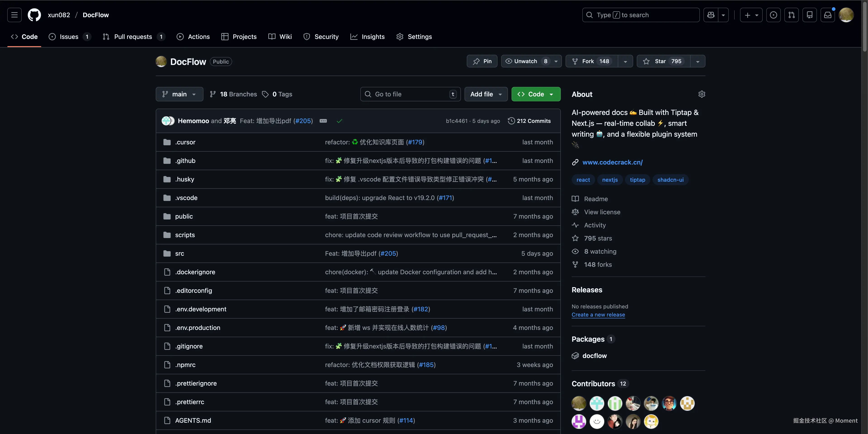Click Create a new release link
868x434 pixels.
pos(598,315)
